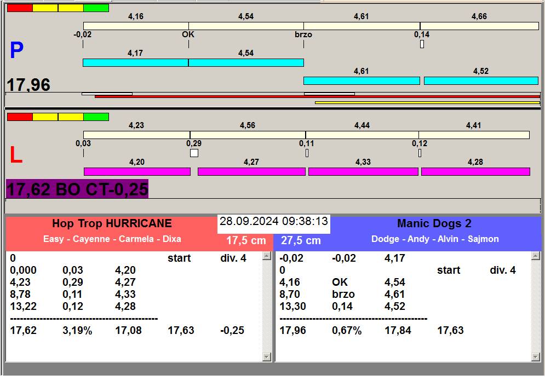Click the red start light in lane L
The height and width of the screenshot is (392, 545).
tap(20, 117)
